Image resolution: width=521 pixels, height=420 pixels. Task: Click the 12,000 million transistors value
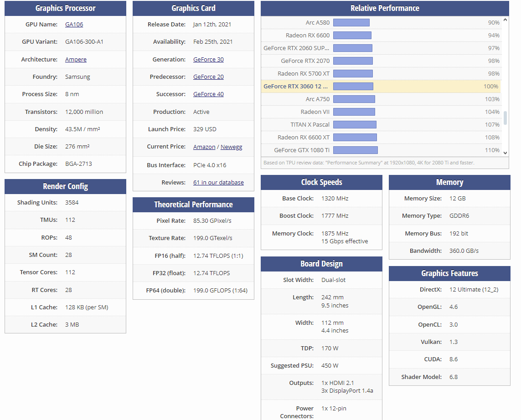coord(84,112)
